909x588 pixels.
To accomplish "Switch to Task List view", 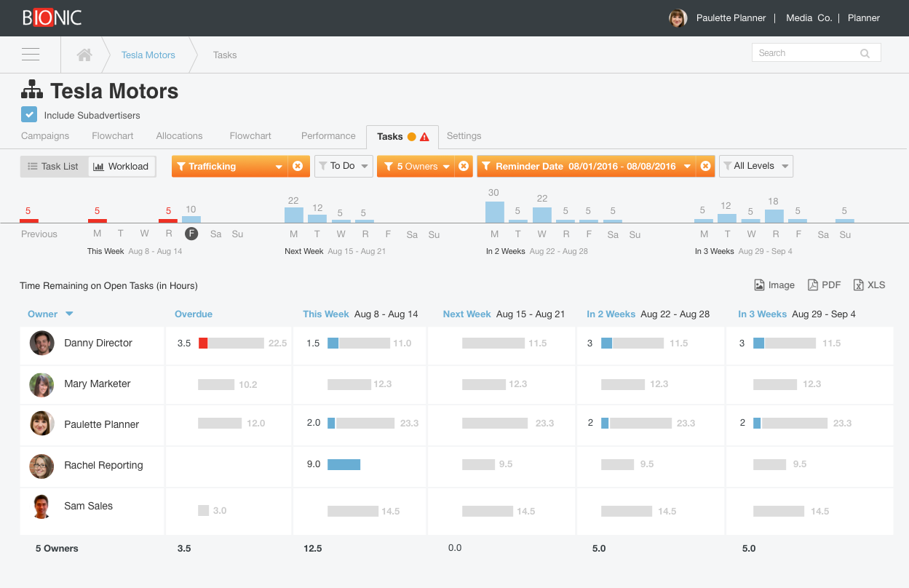I will (54, 167).
